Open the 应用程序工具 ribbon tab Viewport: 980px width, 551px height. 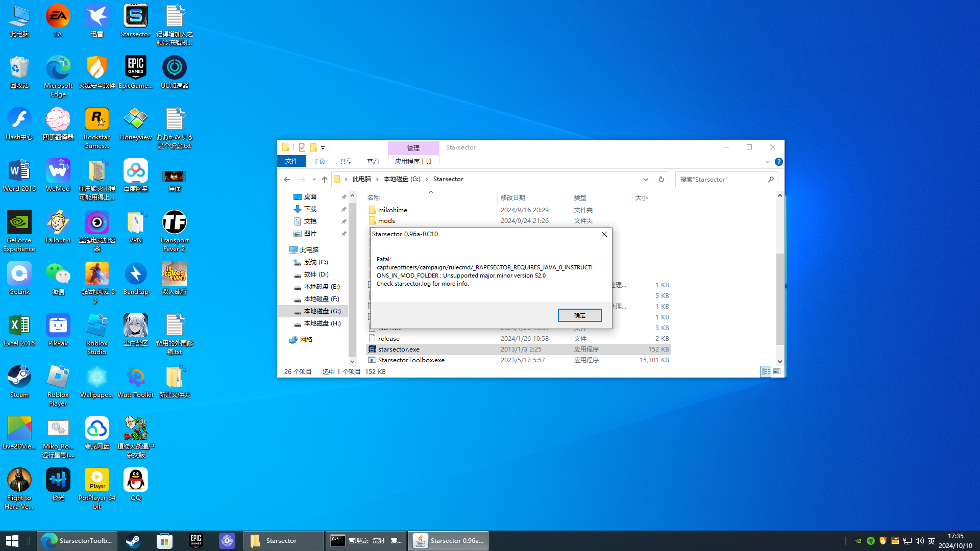point(413,161)
